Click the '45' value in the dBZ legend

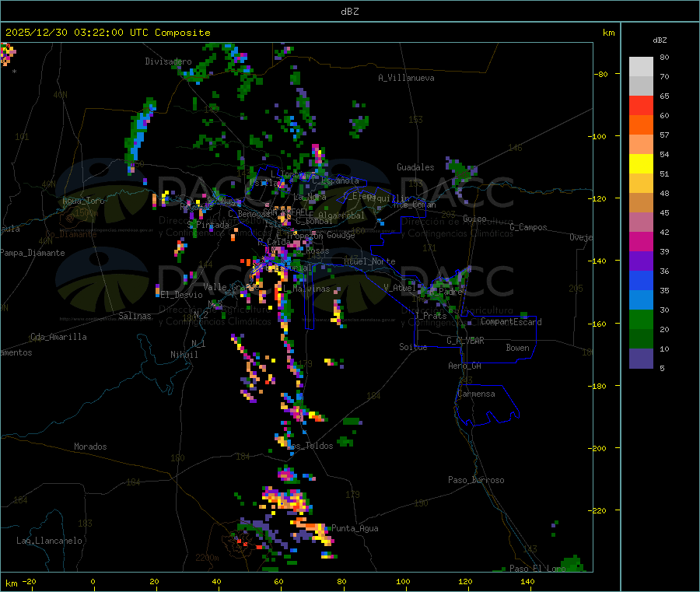coord(664,213)
